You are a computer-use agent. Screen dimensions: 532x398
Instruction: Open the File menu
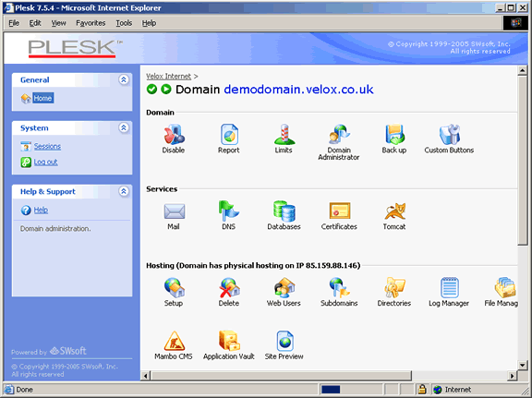(14, 23)
